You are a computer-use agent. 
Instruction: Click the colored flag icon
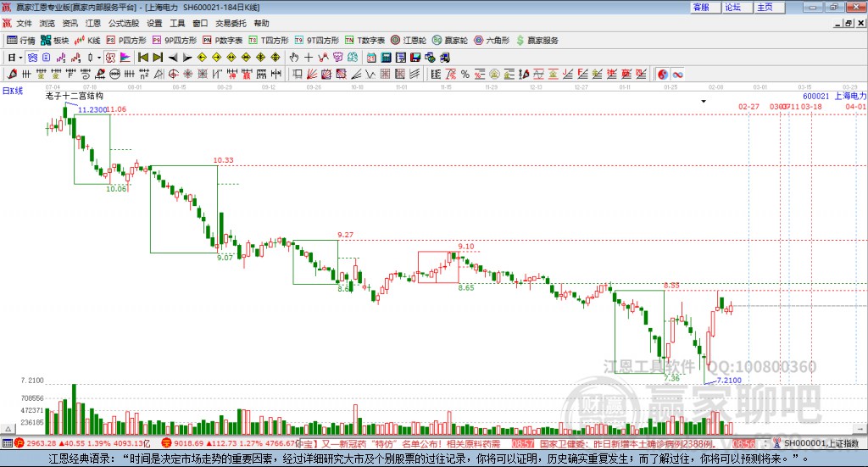coord(125,58)
